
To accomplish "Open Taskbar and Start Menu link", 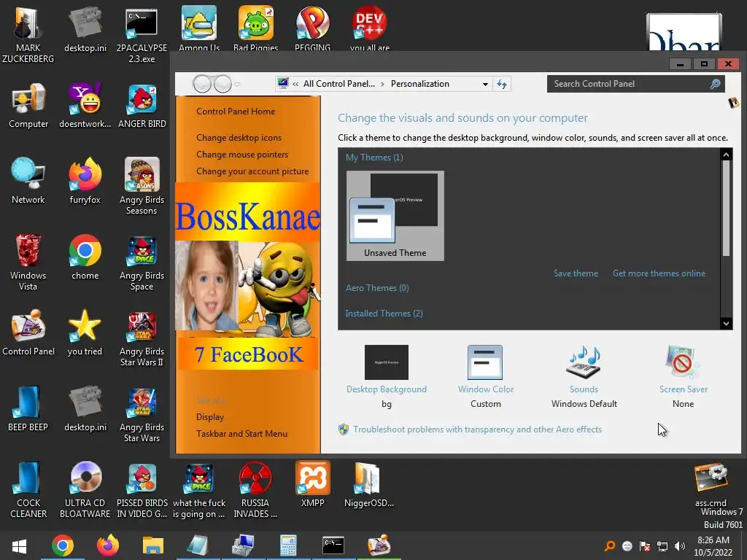I will click(x=241, y=434).
